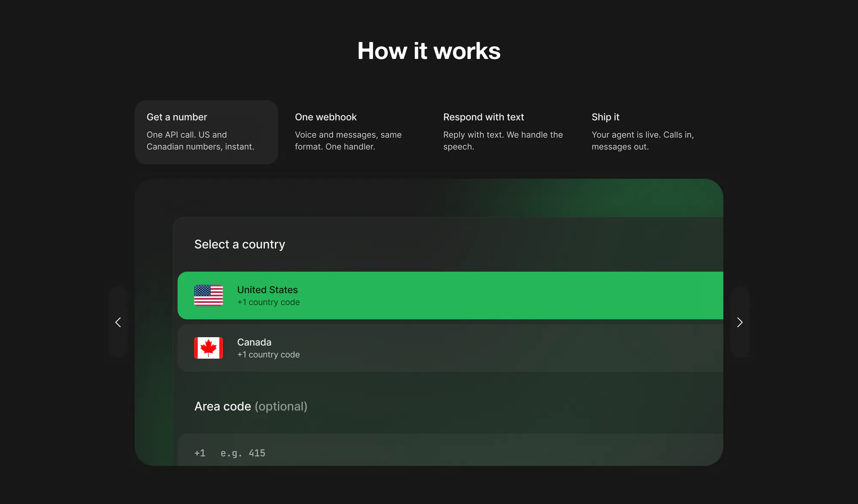This screenshot has height=504, width=858.
Task: Click the United States flag icon
Action: 208,296
